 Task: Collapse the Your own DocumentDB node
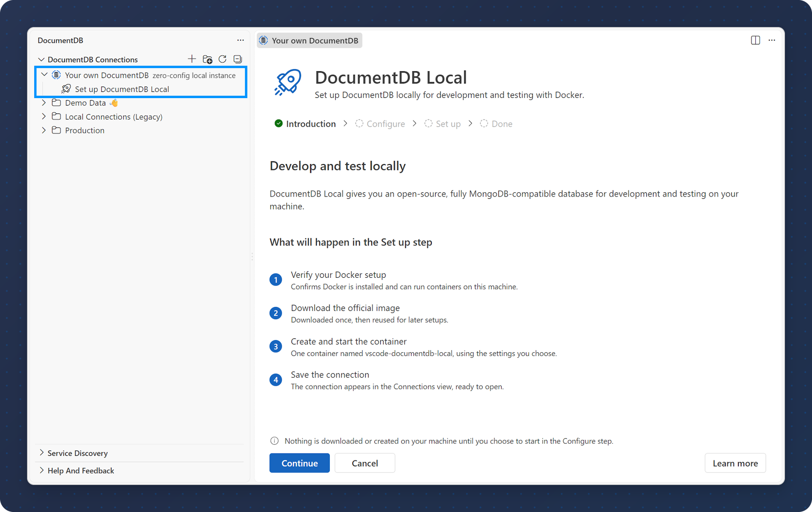pos(44,75)
